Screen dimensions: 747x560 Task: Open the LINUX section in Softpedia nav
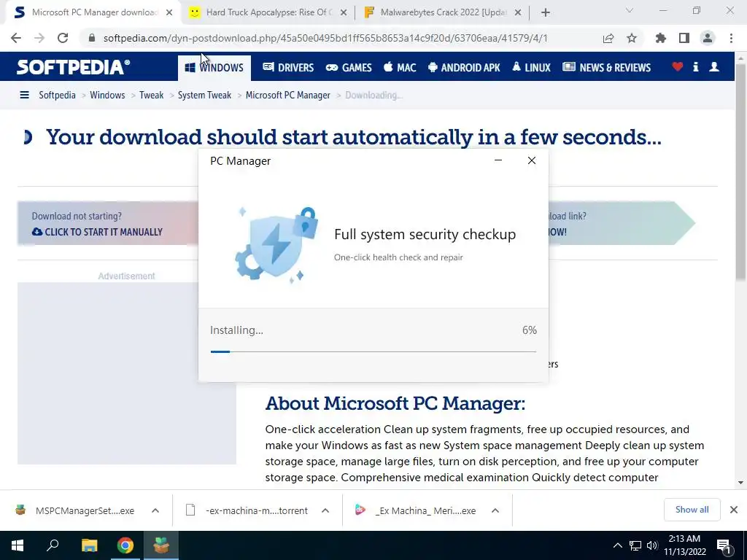531,68
